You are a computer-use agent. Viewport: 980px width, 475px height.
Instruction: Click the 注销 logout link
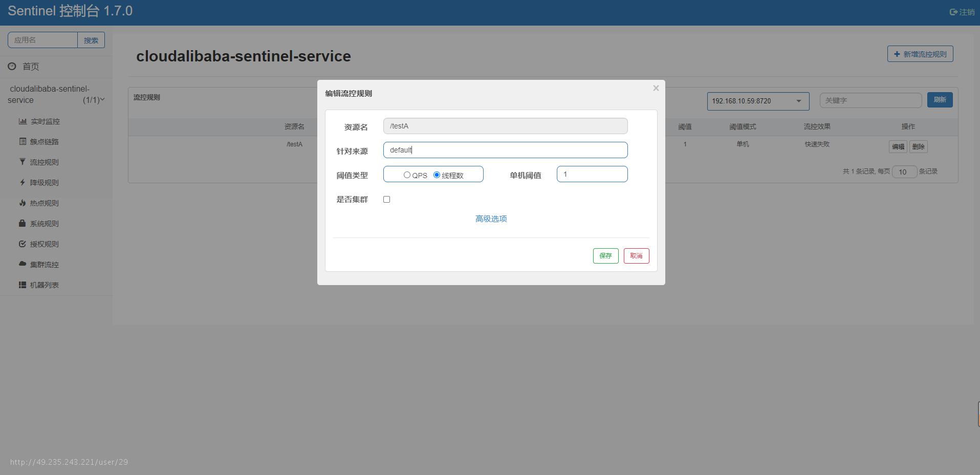962,12
